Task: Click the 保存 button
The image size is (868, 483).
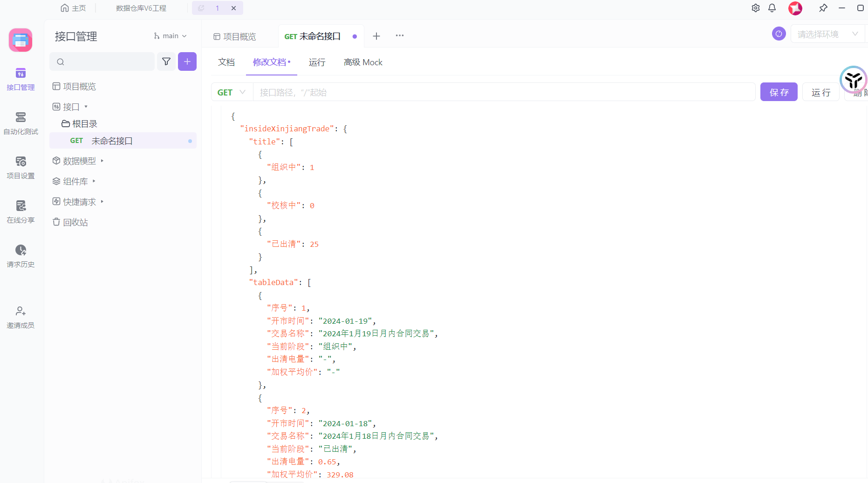Action: tap(779, 92)
